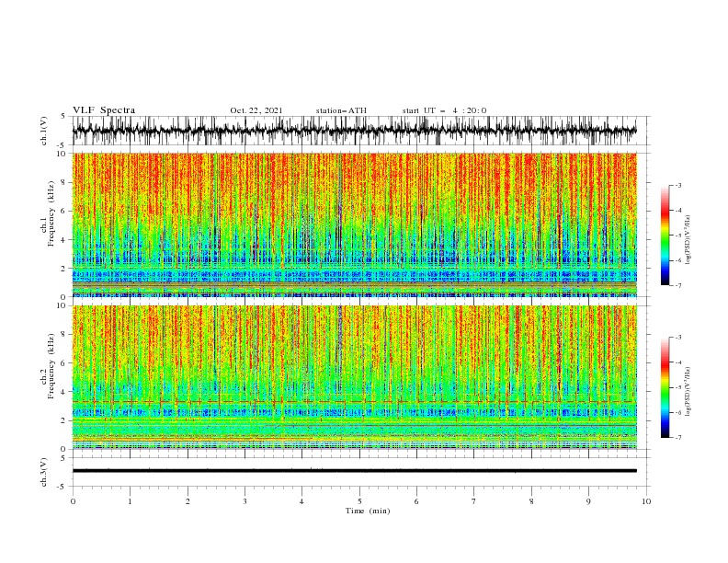Click the "2" tick on time axis
Viewport: 728px width, 563px height.
coord(188,501)
